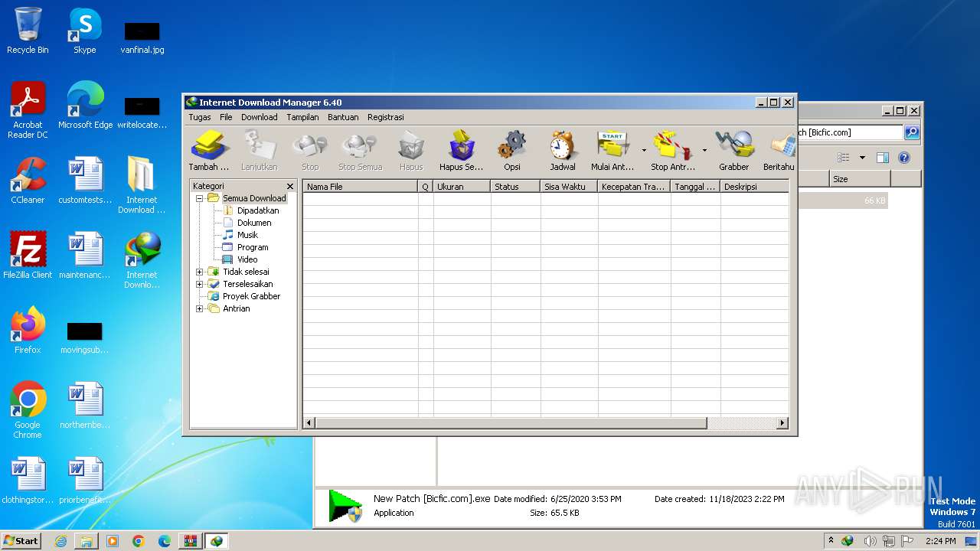Click the Hapus toolbar icon
Screen dimensions: 980x551
click(411, 151)
